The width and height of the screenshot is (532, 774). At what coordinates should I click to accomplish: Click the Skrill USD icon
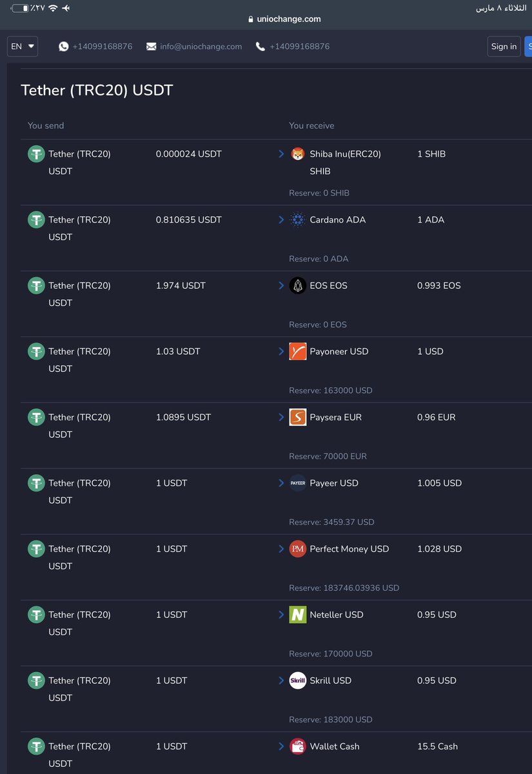297,680
